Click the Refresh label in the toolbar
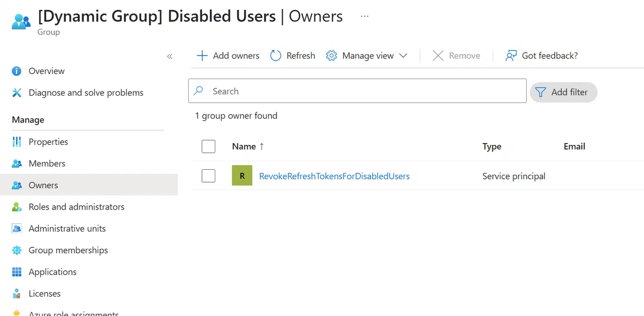 pyautogui.click(x=301, y=56)
